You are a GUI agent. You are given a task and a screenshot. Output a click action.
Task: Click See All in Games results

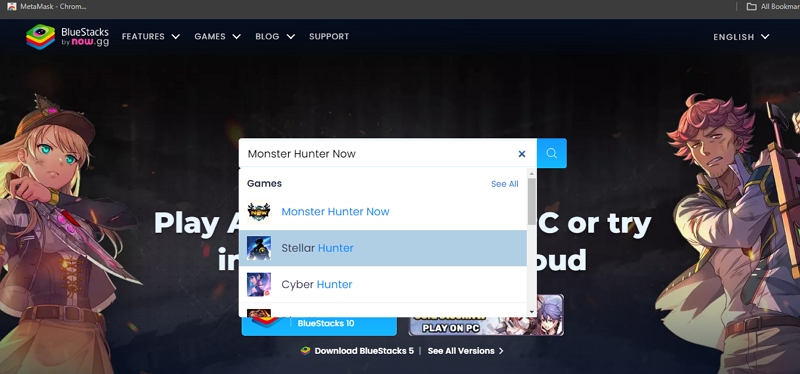tap(505, 184)
